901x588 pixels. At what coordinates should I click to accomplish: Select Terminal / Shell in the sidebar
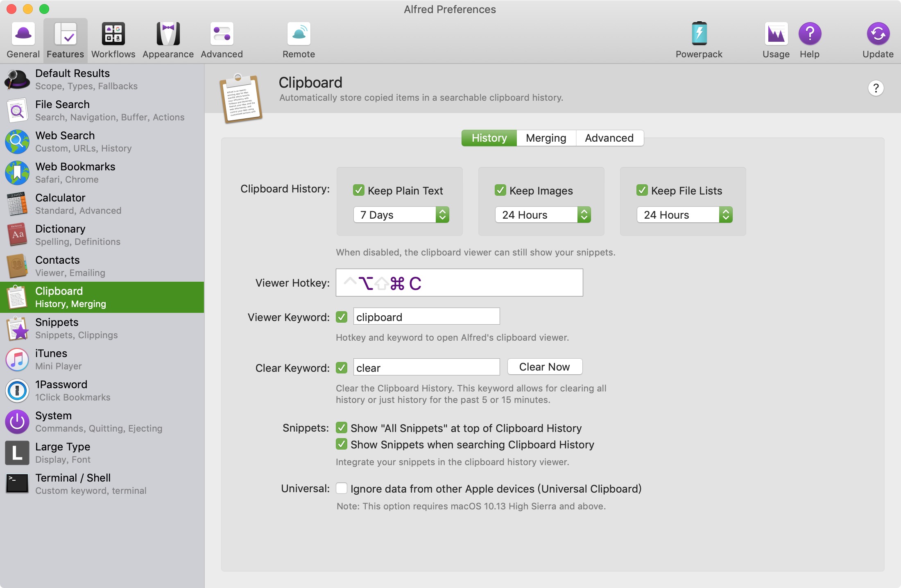pyautogui.click(x=102, y=484)
